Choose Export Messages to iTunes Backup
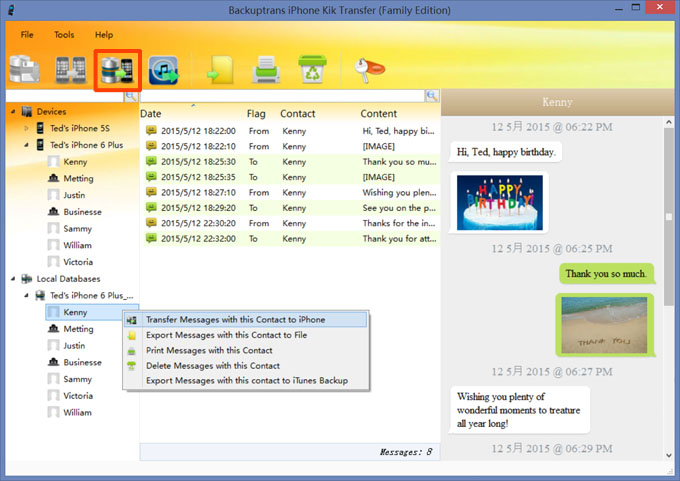 pos(246,380)
